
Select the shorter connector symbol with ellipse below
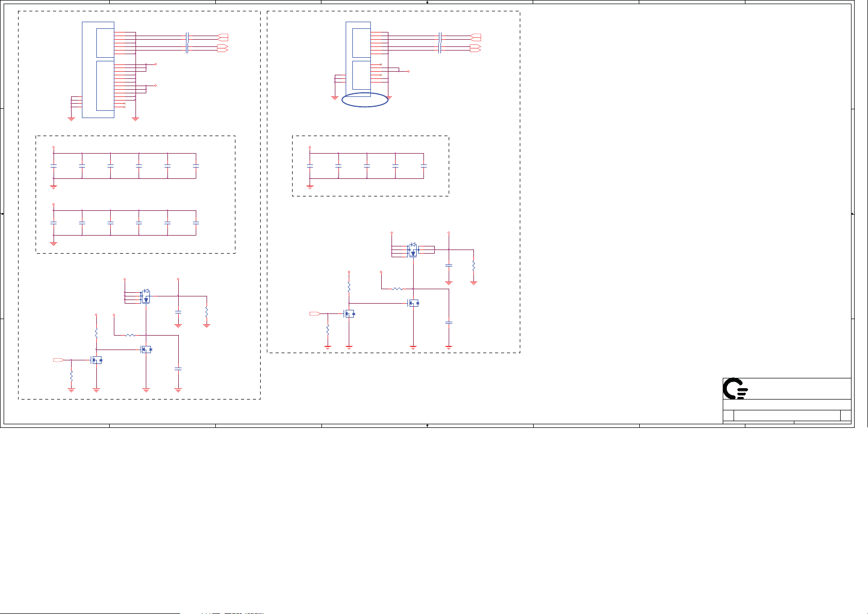click(358, 59)
